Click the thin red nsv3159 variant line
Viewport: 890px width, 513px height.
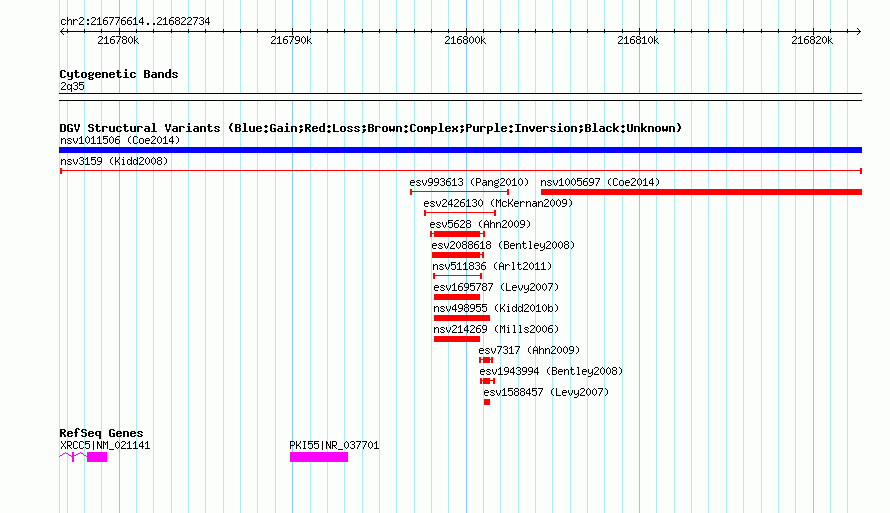point(461,171)
